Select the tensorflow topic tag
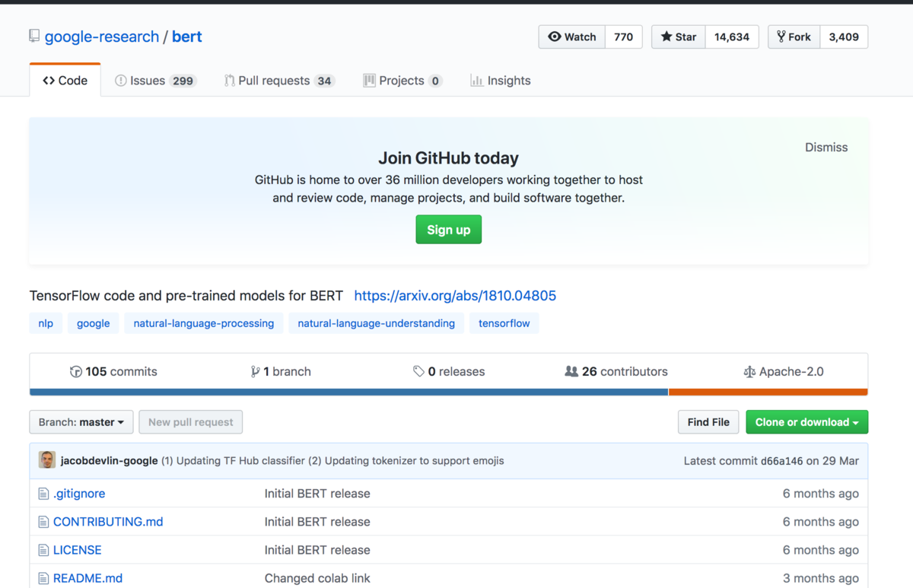The width and height of the screenshot is (913, 588). 504,323
